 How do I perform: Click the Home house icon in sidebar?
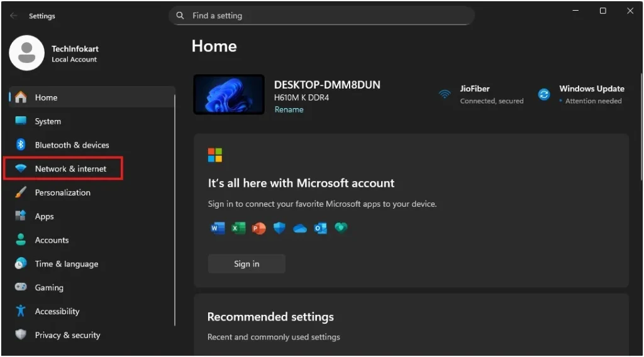point(21,97)
